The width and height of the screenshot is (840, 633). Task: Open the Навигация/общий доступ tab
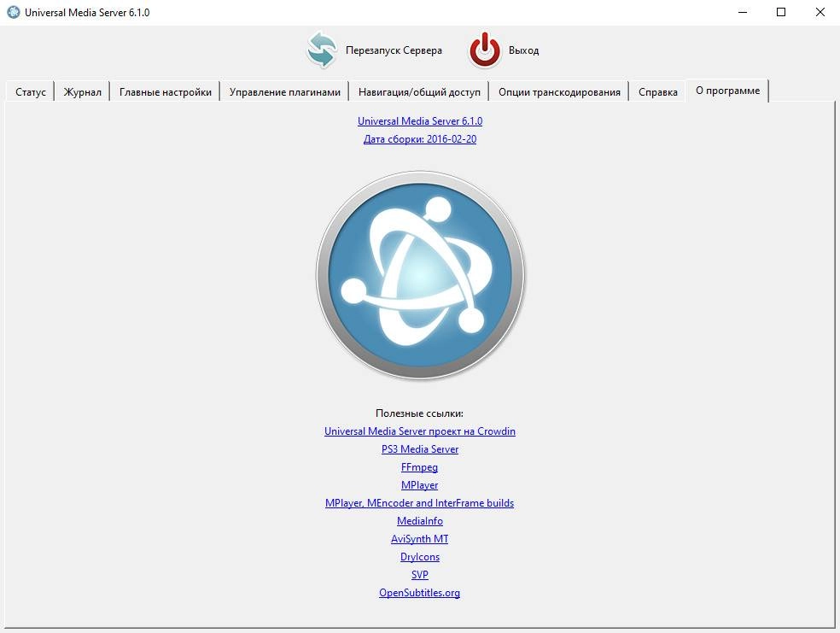coord(419,91)
